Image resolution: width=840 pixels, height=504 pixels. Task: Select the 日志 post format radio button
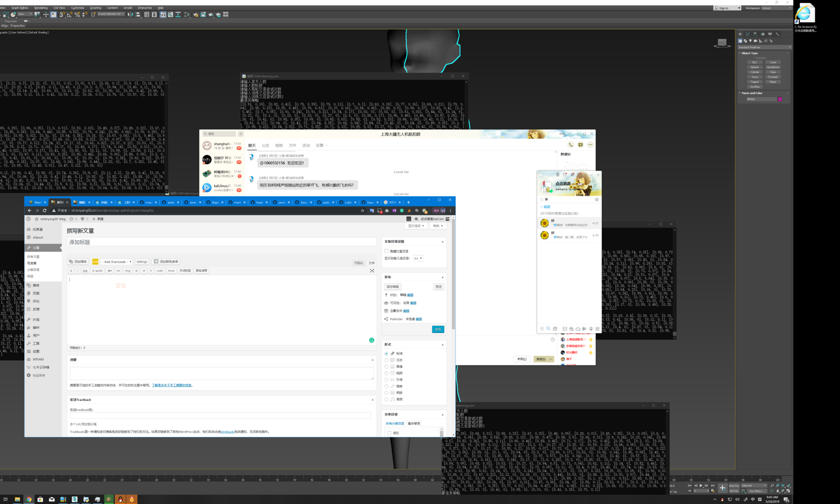click(386, 360)
